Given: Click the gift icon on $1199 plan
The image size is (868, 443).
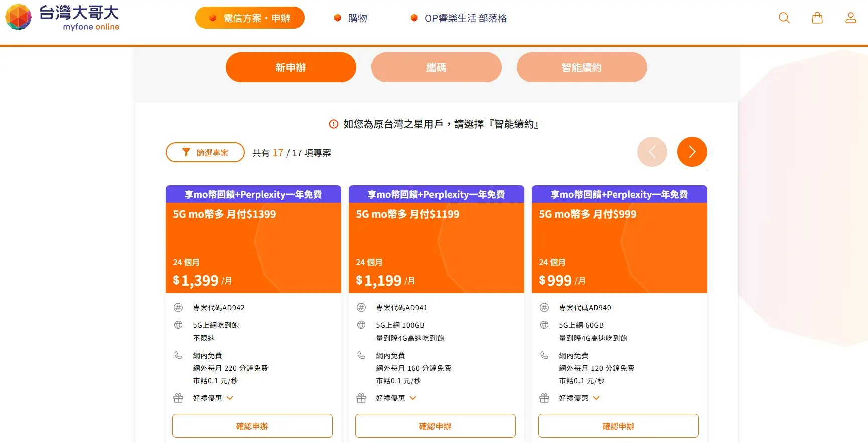Looking at the screenshot, I should [x=361, y=398].
